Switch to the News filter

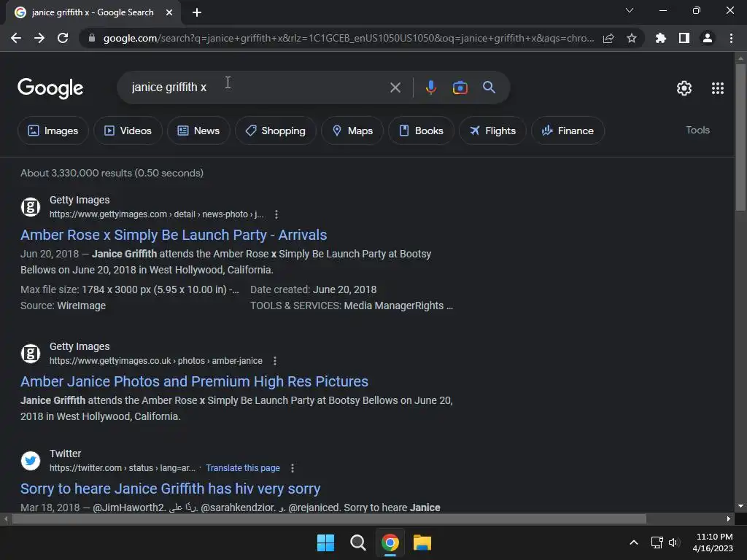[x=198, y=131]
